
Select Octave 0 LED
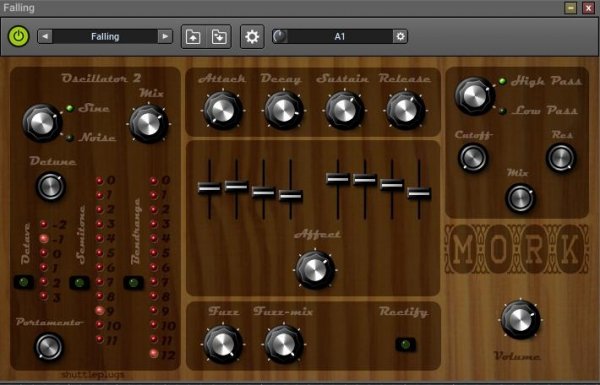click(44, 253)
